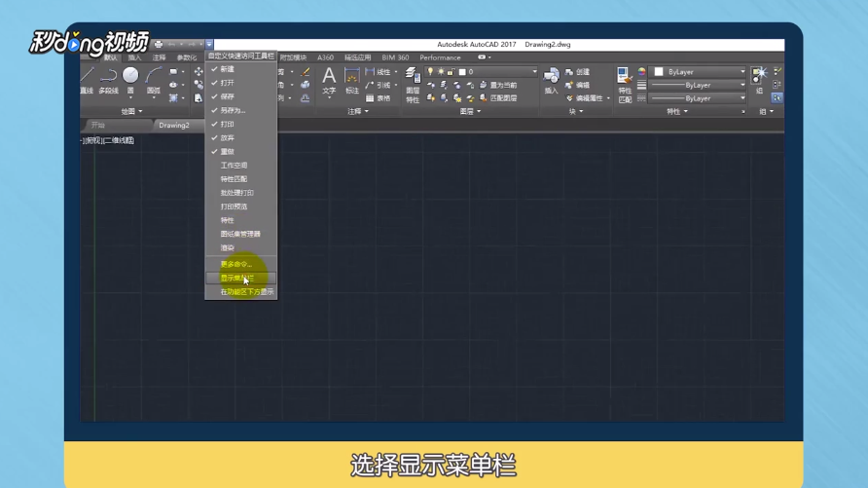Click the Create block (创建) icon
This screenshot has width=868, height=488.
pyautogui.click(x=569, y=72)
